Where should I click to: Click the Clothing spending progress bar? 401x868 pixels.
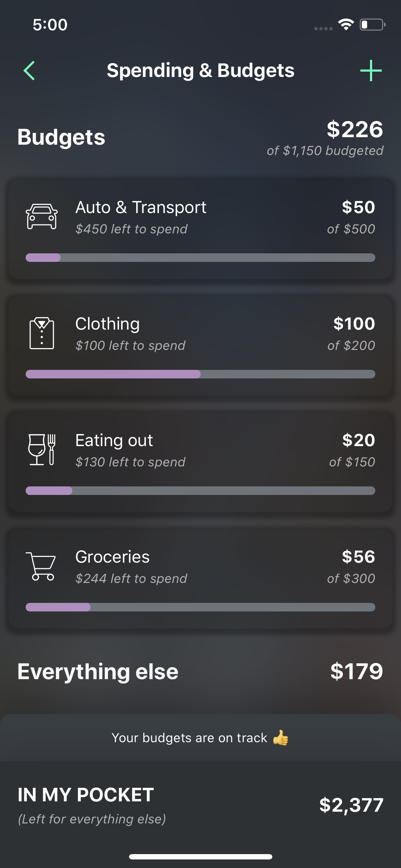(200, 374)
